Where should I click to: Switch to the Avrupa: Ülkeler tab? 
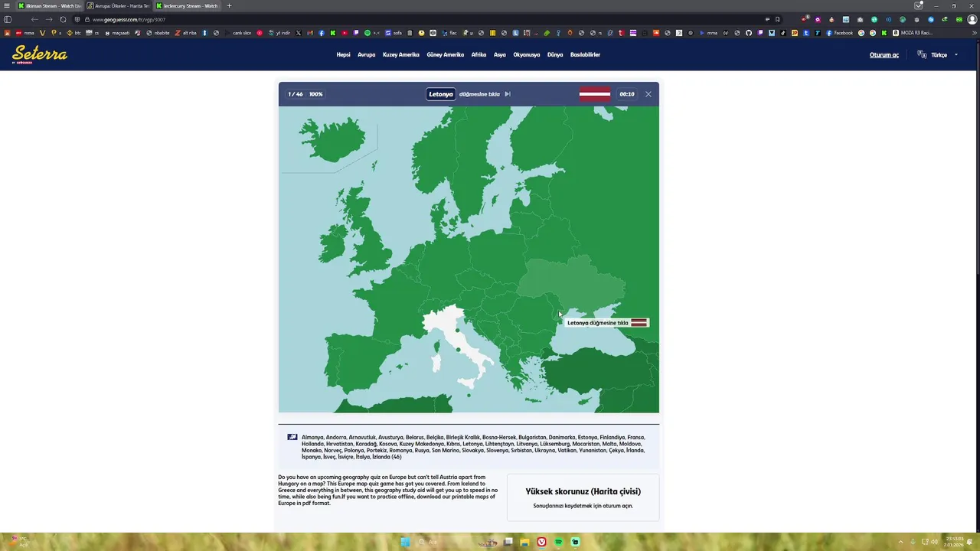click(x=118, y=5)
